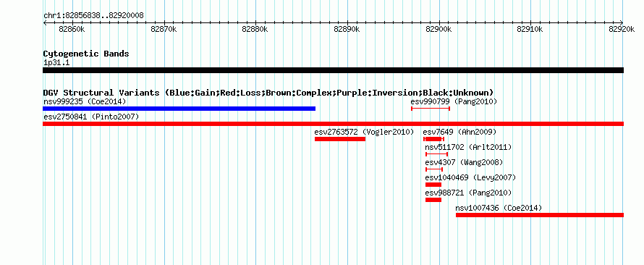
Task: Click the 82890k ruler tick label
Action: [347, 29]
